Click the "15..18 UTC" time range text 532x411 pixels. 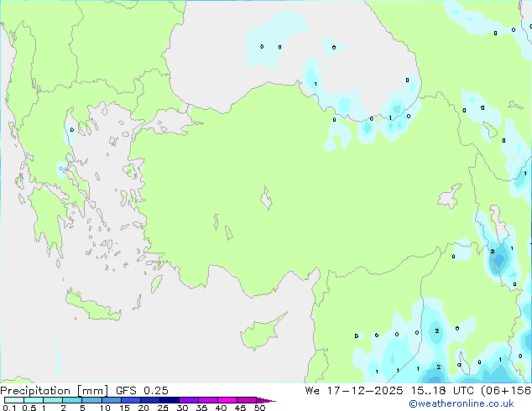(x=442, y=391)
